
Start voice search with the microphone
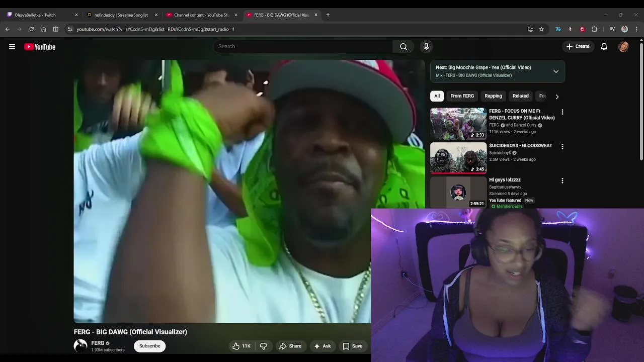426,47
